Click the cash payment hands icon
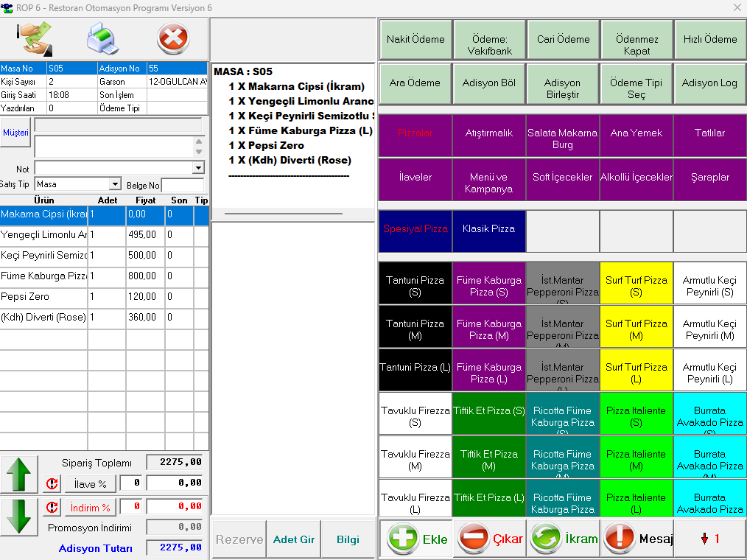 pyautogui.click(x=35, y=39)
